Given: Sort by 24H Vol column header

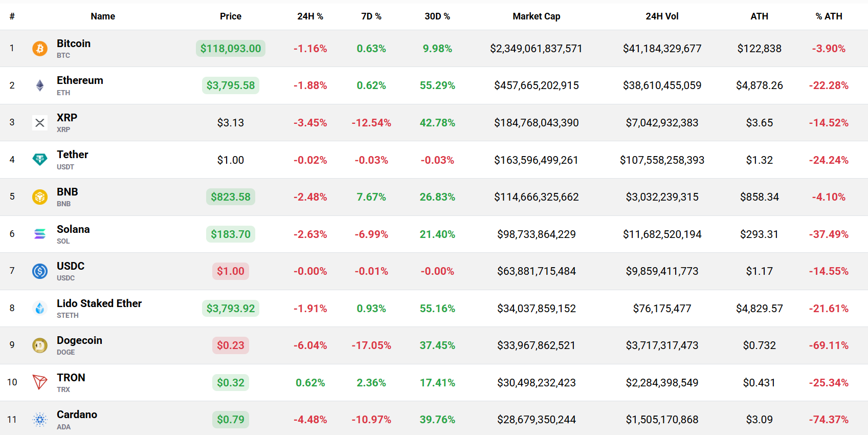Looking at the screenshot, I should (662, 16).
